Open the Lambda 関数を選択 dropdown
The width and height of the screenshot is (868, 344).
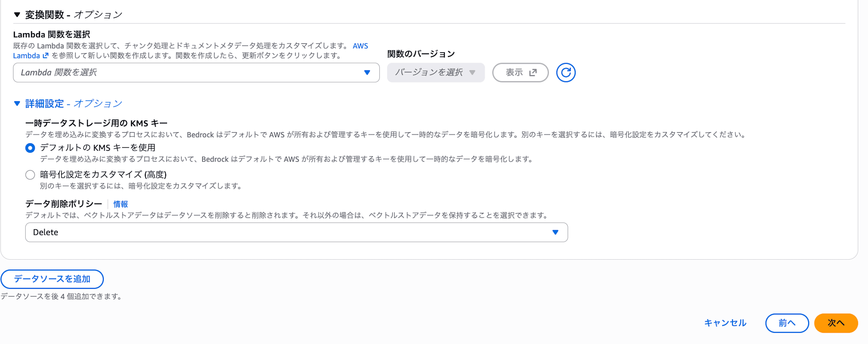pyautogui.click(x=196, y=73)
